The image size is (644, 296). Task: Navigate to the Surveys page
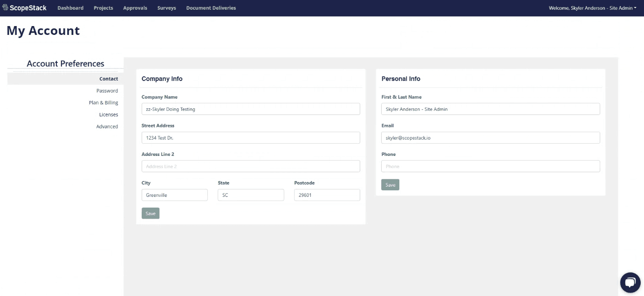point(167,8)
